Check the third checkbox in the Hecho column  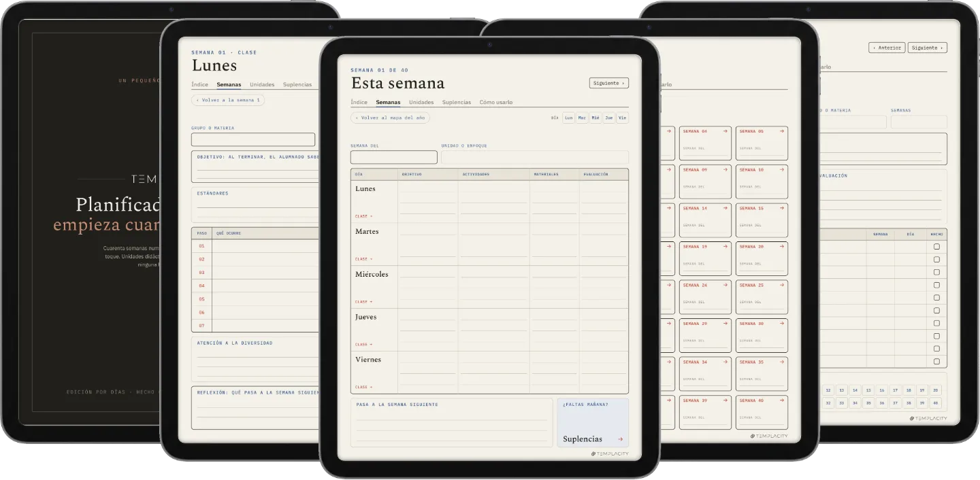[x=936, y=272]
